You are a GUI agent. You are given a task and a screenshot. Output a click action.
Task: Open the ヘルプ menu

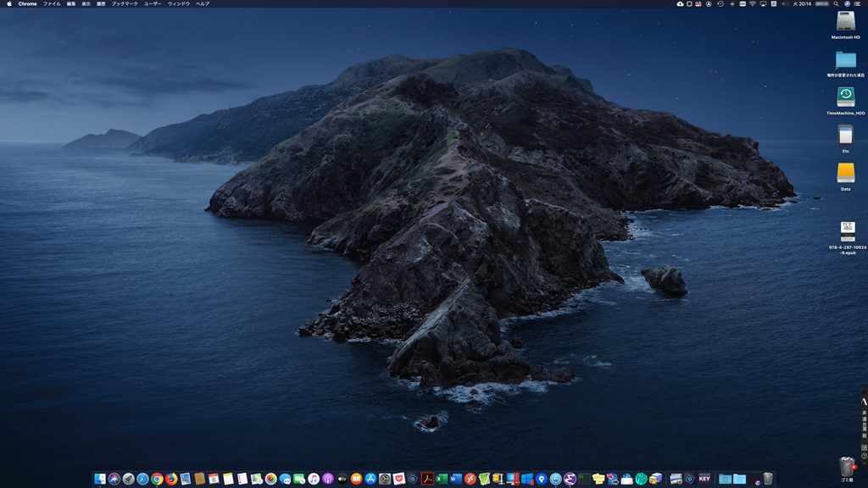(x=203, y=4)
